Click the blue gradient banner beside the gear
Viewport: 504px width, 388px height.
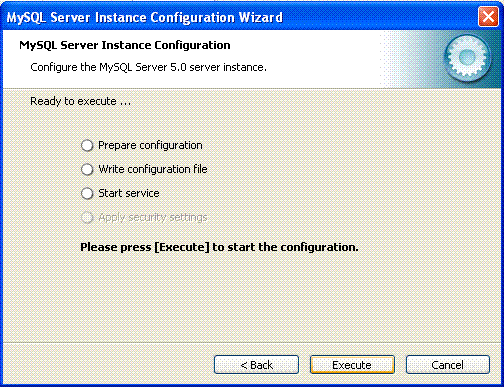tap(412, 59)
